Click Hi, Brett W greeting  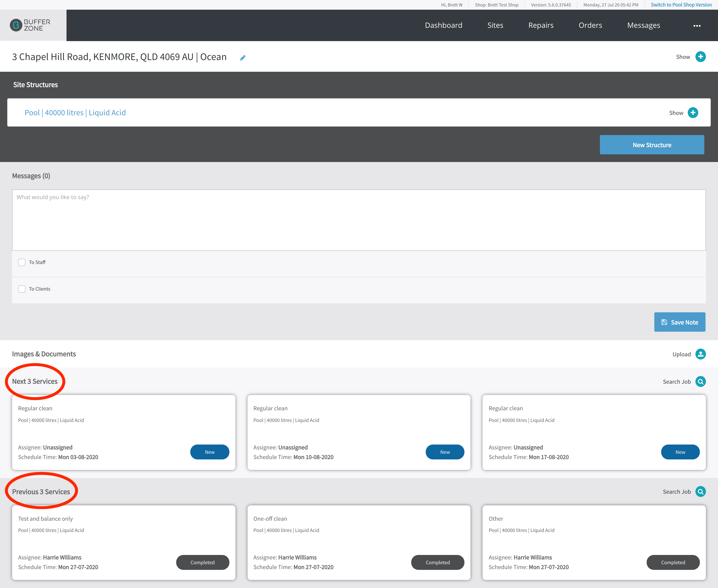452,5
